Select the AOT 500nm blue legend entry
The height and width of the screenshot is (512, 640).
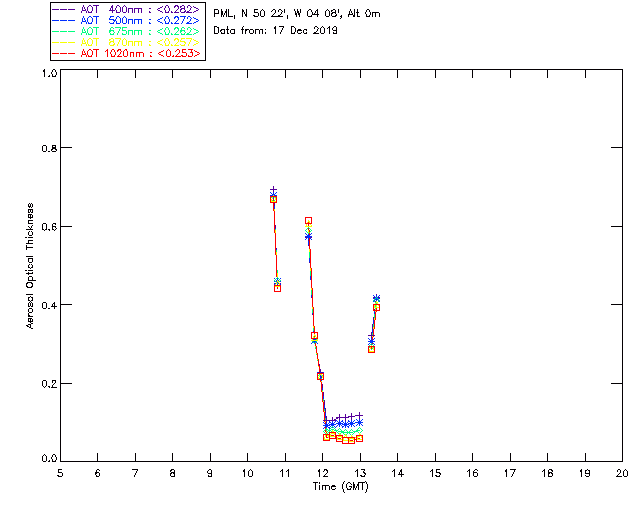click(127, 20)
